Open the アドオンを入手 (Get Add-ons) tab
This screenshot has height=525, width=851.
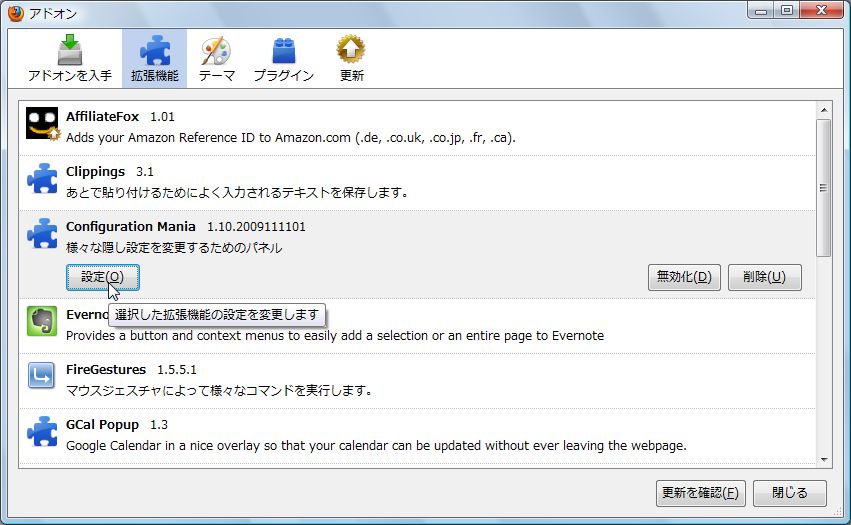coord(69,59)
